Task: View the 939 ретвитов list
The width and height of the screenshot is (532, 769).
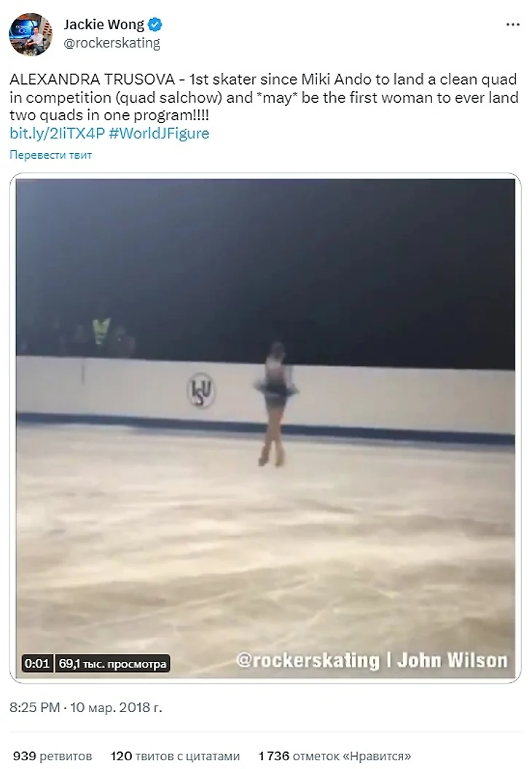Action: point(52,756)
